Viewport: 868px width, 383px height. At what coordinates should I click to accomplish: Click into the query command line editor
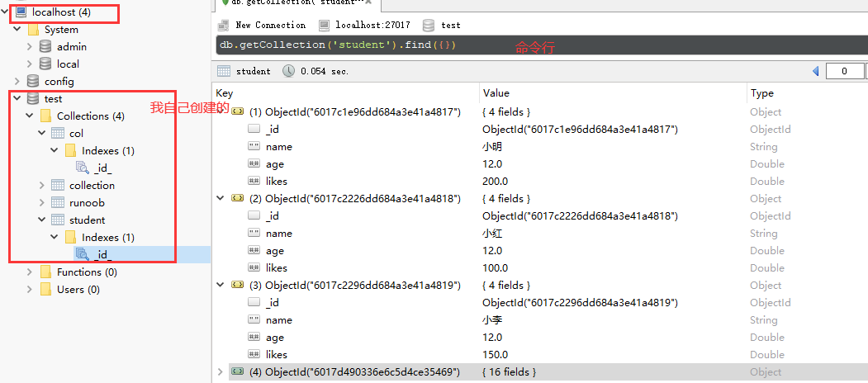click(x=542, y=45)
